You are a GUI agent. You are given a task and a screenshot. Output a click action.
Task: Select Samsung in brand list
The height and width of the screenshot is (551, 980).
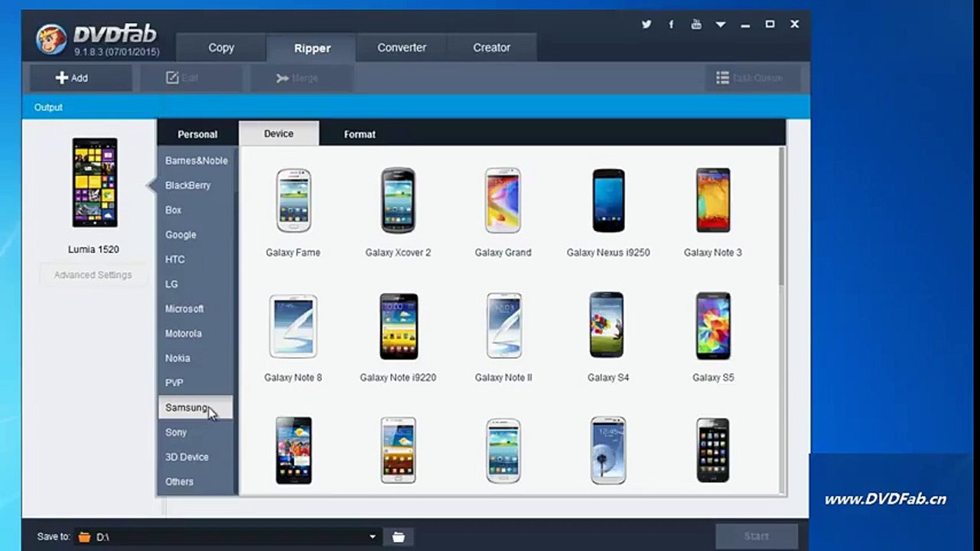tap(195, 408)
